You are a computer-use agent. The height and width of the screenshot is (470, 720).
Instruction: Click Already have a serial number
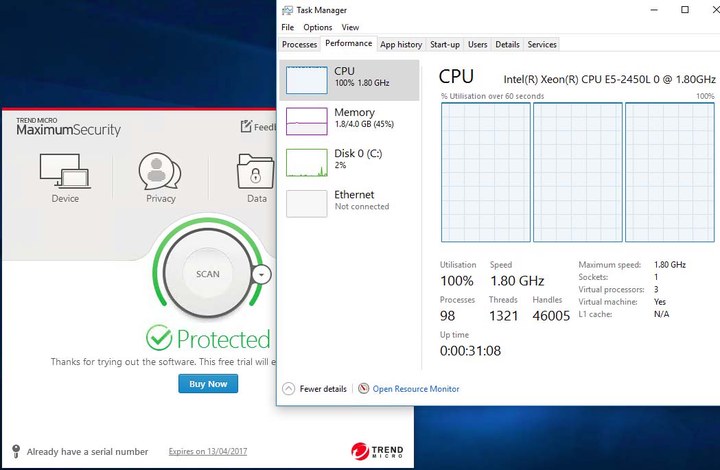[87, 452]
